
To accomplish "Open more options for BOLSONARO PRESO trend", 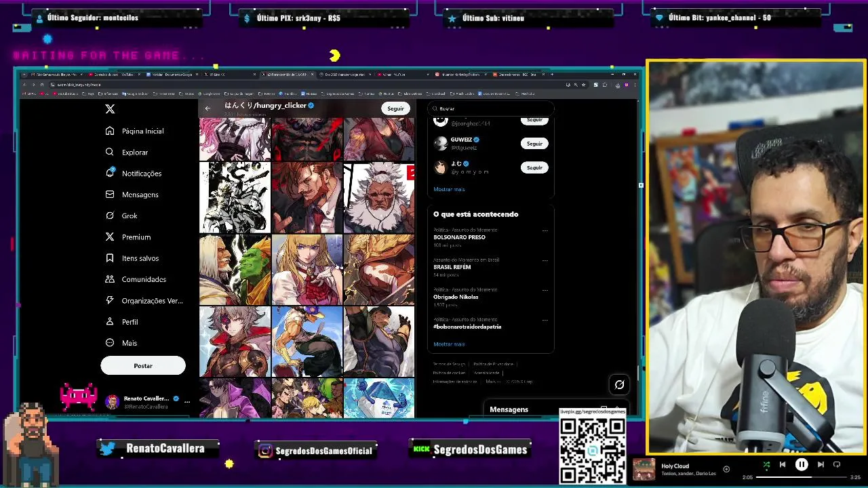I will click(x=545, y=231).
